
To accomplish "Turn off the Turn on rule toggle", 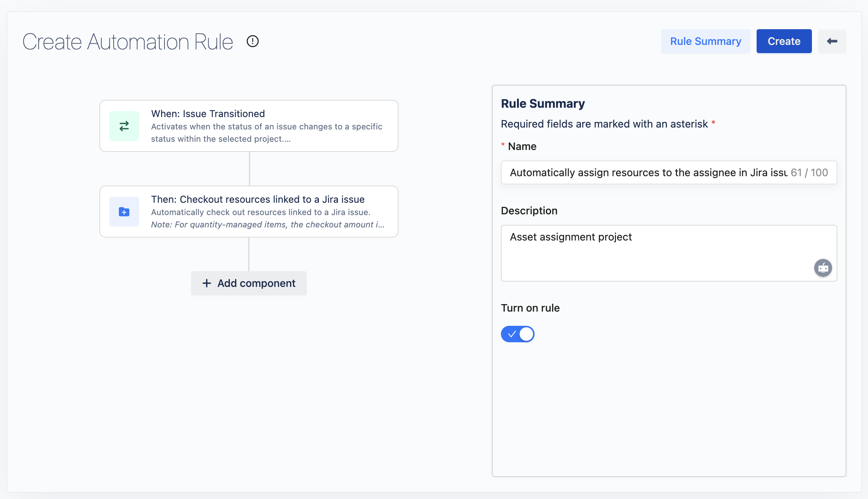I will click(517, 334).
